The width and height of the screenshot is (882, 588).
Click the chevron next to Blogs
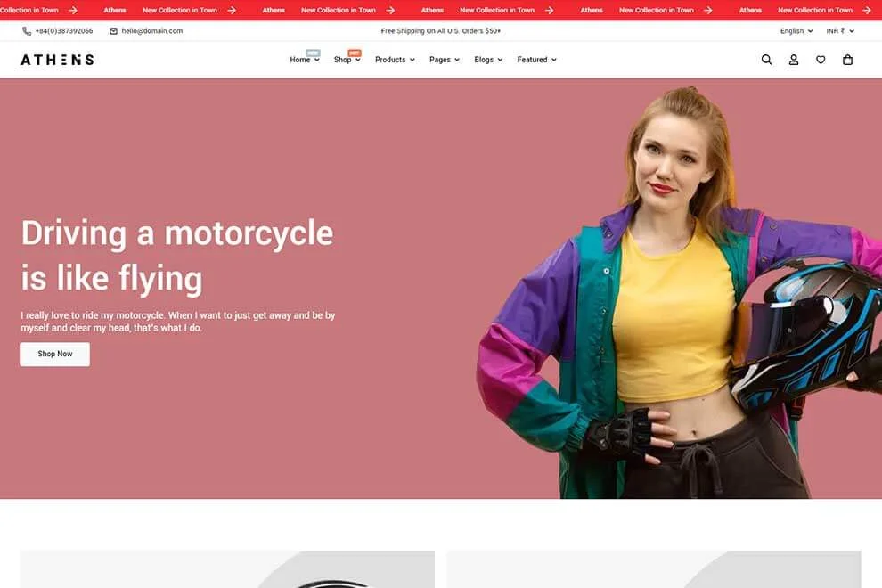click(500, 60)
